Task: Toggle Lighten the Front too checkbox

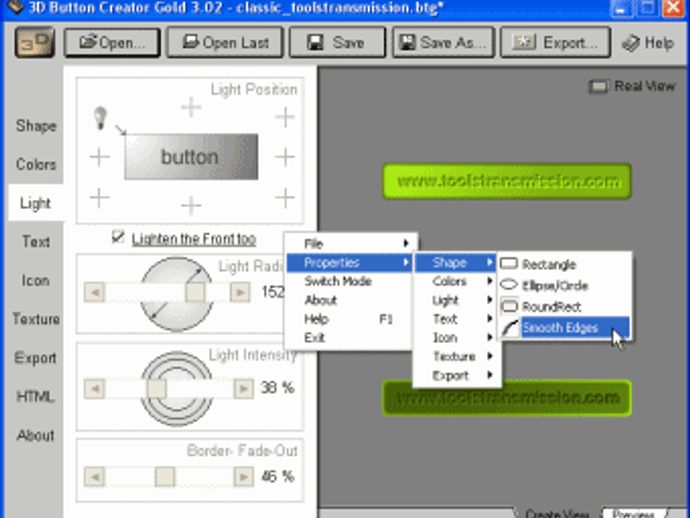Action: click(118, 237)
